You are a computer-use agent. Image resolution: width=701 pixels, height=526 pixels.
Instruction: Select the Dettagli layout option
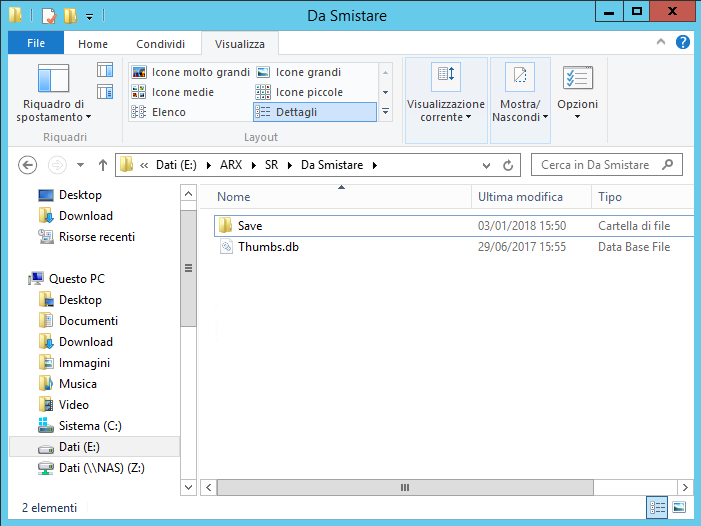click(315, 112)
